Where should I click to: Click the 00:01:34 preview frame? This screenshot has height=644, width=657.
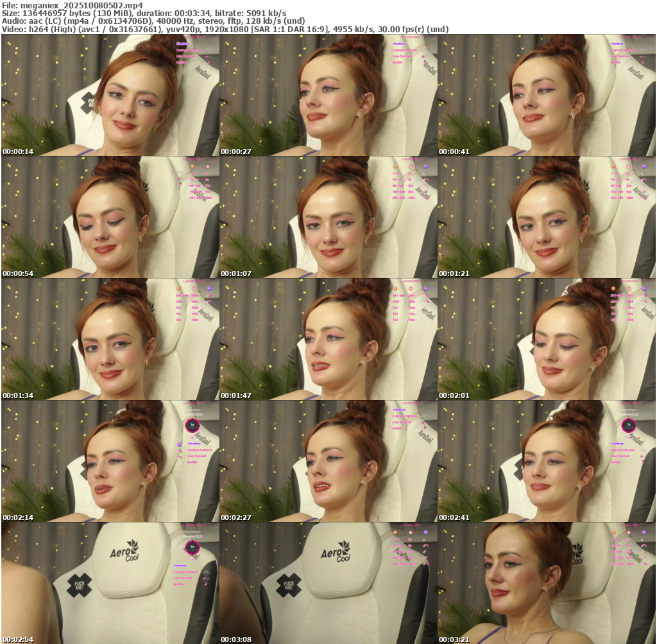[110, 339]
